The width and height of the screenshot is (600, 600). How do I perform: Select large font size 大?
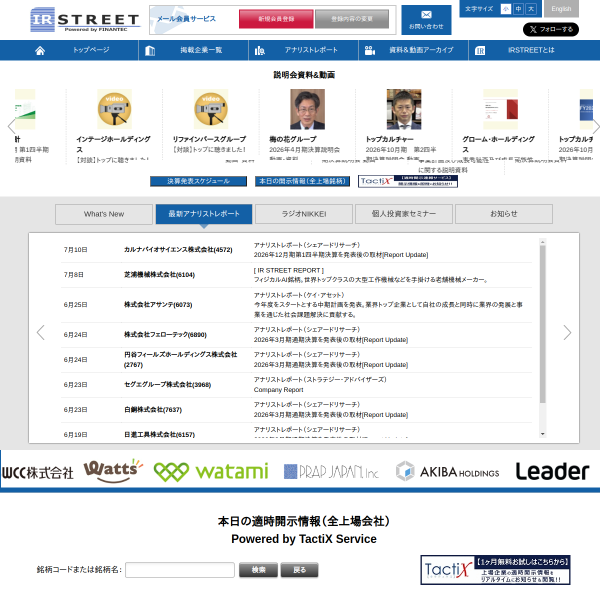[531, 9]
